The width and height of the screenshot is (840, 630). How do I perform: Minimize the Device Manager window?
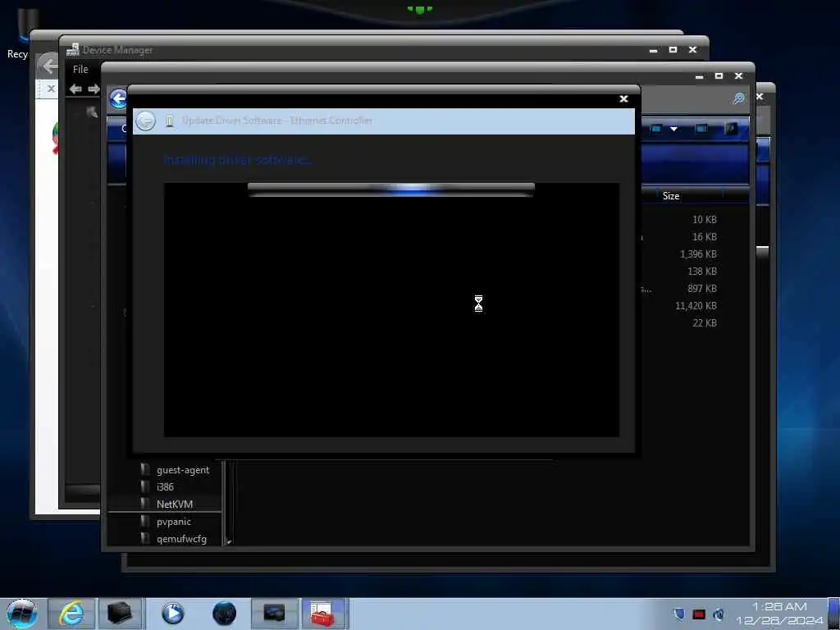[x=653, y=50]
